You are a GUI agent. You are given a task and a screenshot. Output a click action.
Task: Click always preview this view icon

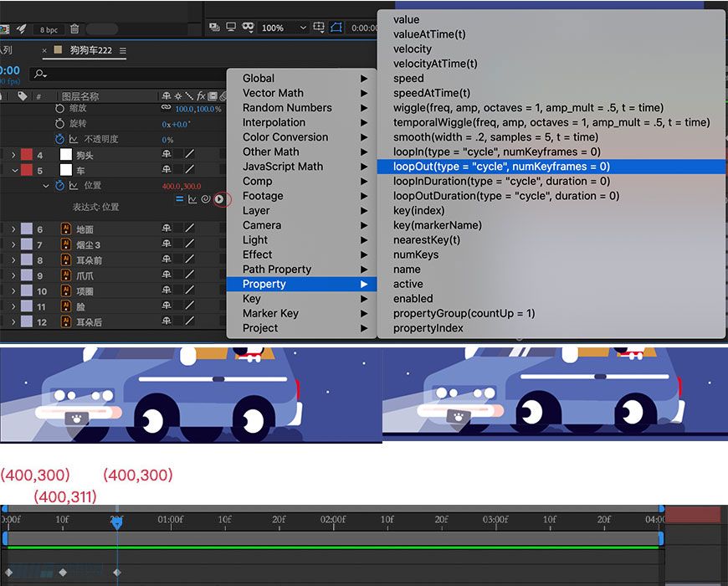214,28
